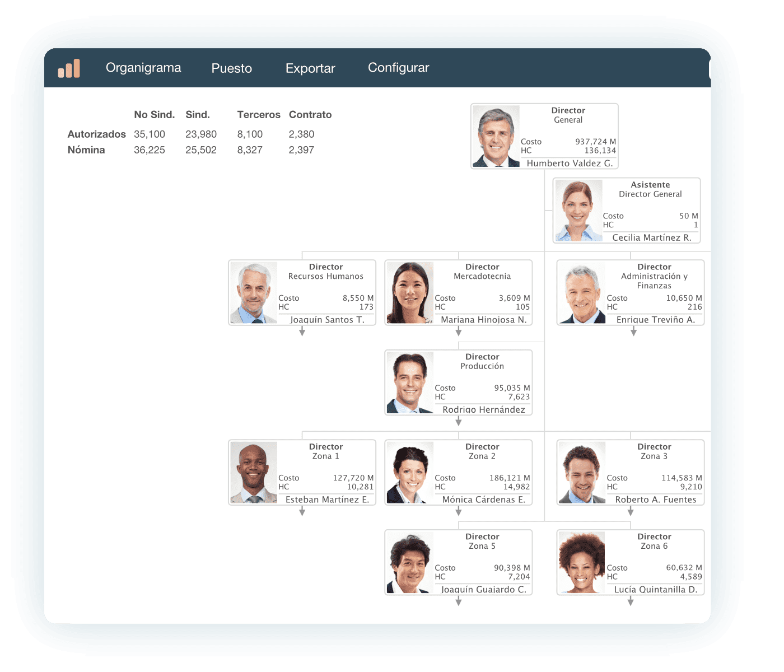Click the Sind. column header
The width and height of the screenshot is (784, 672).
point(198,115)
